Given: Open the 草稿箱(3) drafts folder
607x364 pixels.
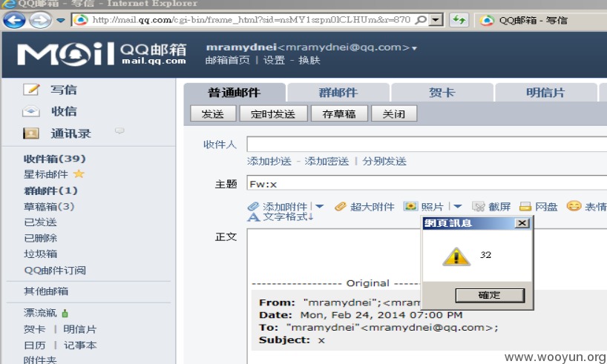Looking at the screenshot, I should click(x=49, y=207).
